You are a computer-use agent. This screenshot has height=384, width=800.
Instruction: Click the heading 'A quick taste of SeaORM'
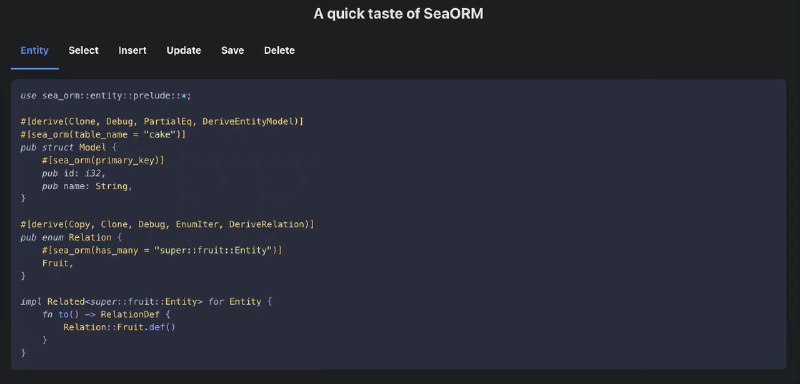point(398,14)
